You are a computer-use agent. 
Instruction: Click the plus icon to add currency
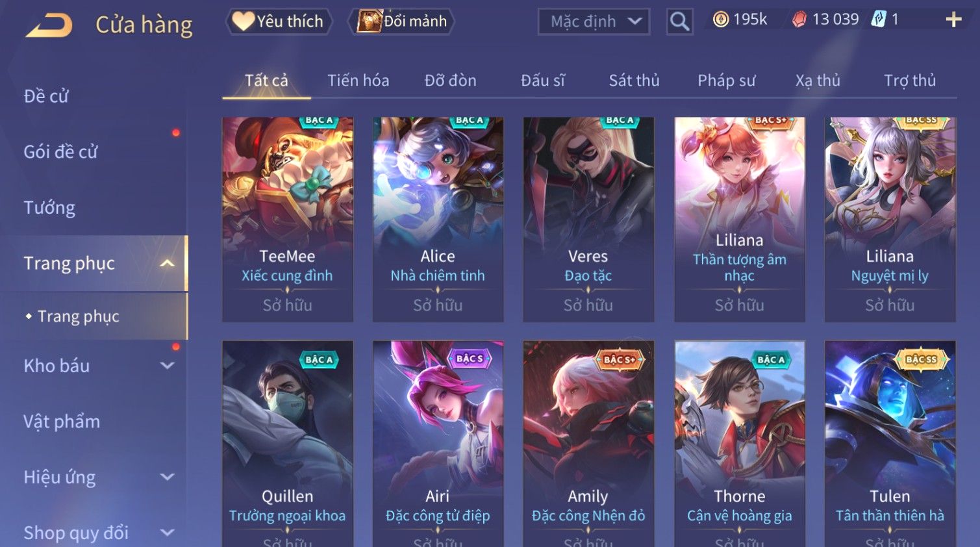pos(953,19)
